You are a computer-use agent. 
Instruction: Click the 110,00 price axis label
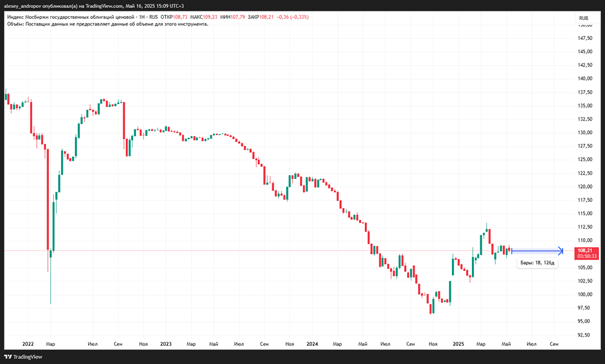click(585, 241)
